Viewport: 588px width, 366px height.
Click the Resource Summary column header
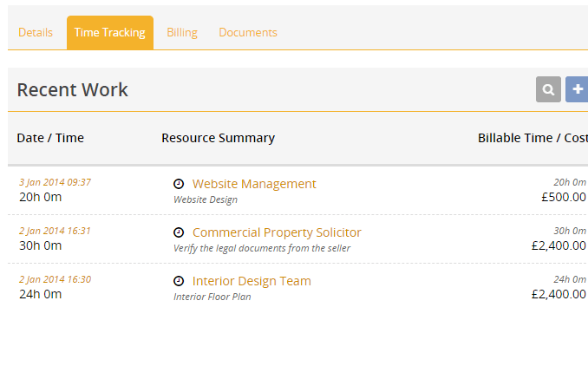[218, 138]
